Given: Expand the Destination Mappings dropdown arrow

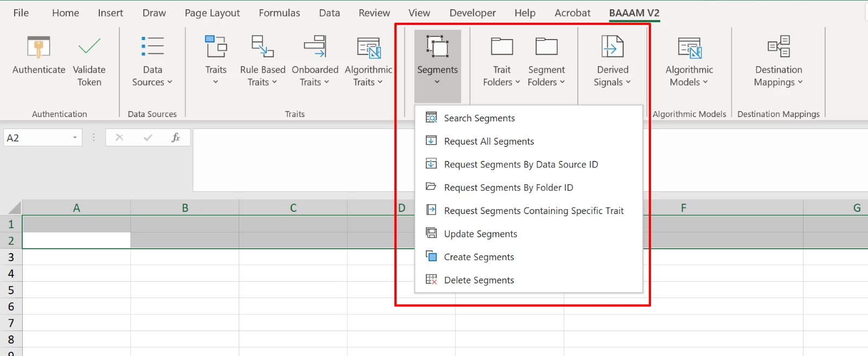Looking at the screenshot, I should coord(800,82).
